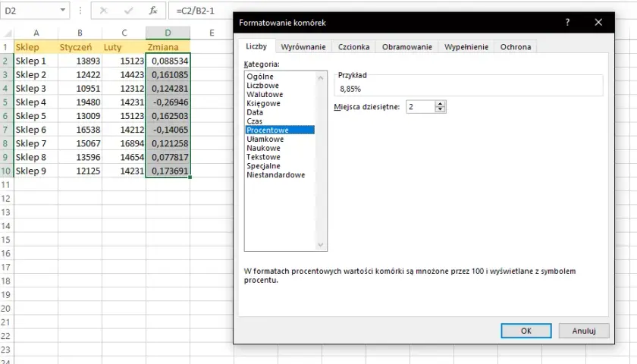Select column B header
The height and width of the screenshot is (364, 637).
[x=80, y=33]
